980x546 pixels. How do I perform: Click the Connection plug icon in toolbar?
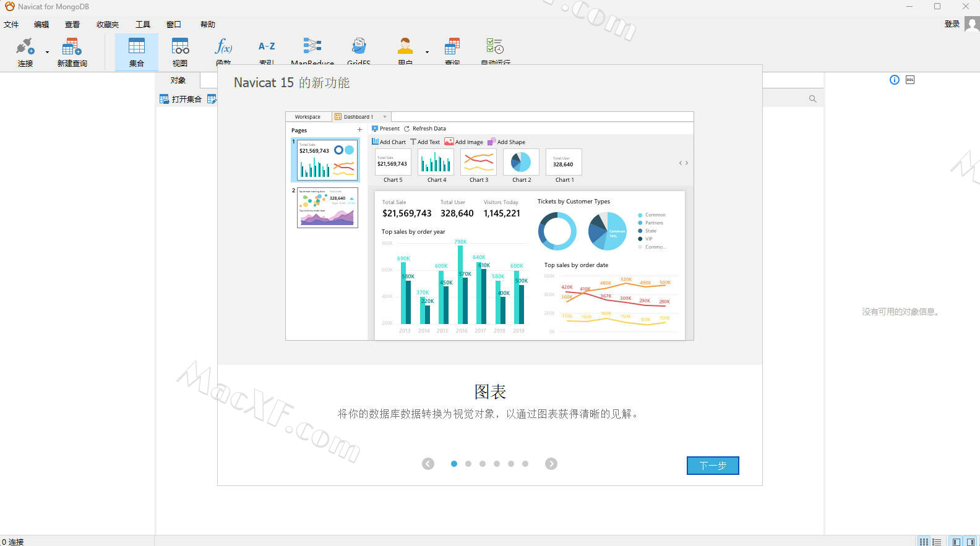pyautogui.click(x=25, y=47)
